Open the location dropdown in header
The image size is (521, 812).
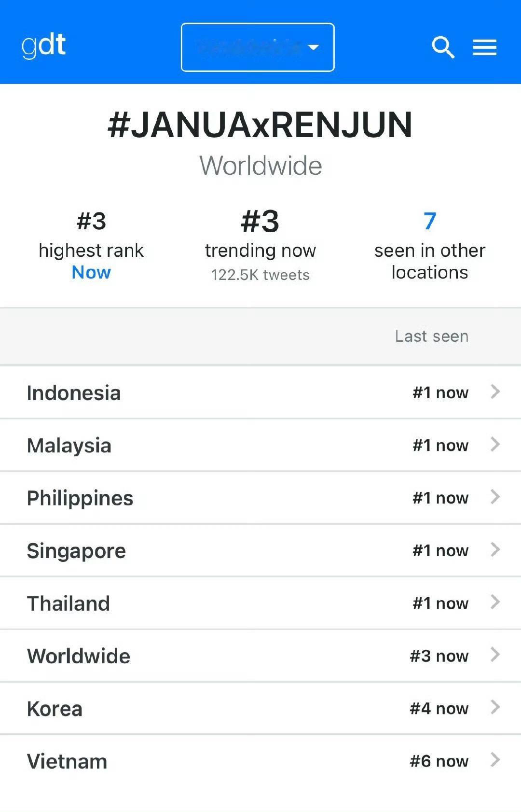point(258,47)
